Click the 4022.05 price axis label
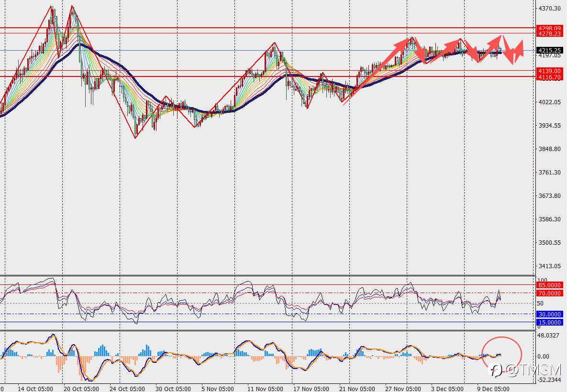Image resolution: width=567 pixels, height=392 pixels. click(x=550, y=102)
